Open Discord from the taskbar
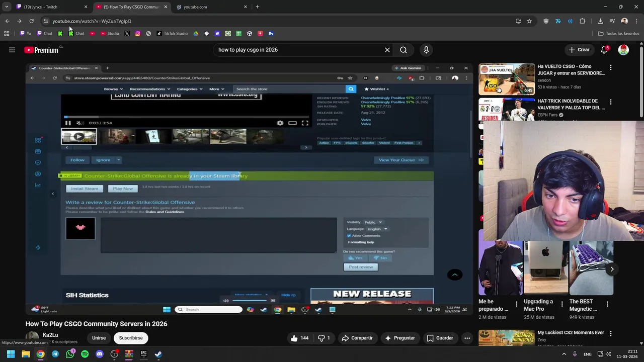This screenshot has height=362, width=644. point(100,354)
